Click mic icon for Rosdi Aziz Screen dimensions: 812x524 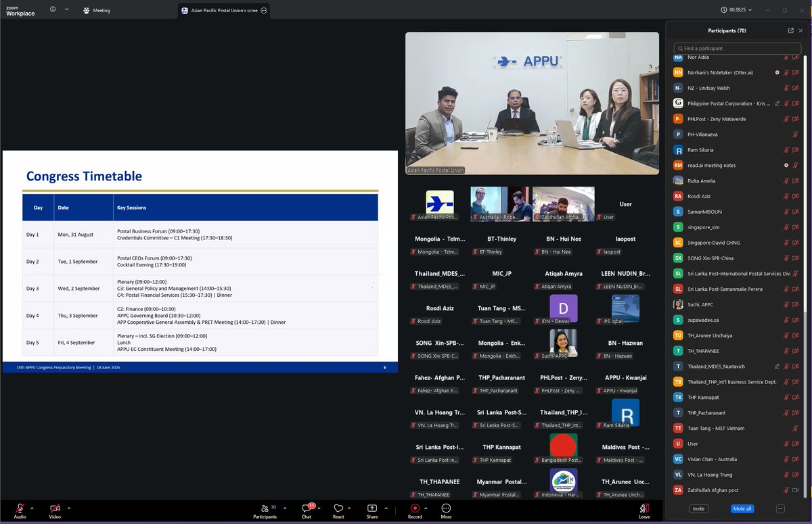tap(786, 196)
